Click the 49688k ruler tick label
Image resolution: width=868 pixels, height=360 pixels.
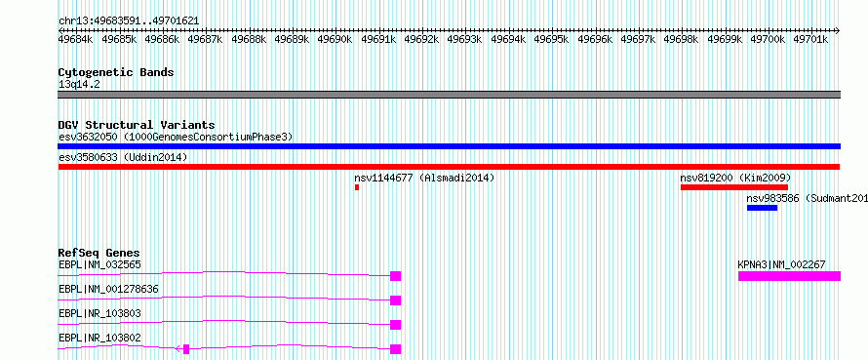[x=250, y=39]
